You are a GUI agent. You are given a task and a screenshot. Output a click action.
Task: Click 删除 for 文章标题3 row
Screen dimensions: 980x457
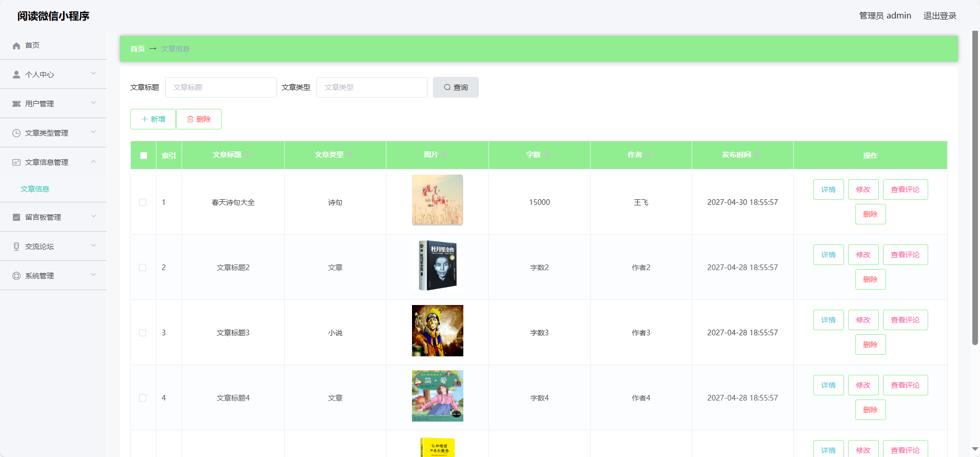[870, 345]
